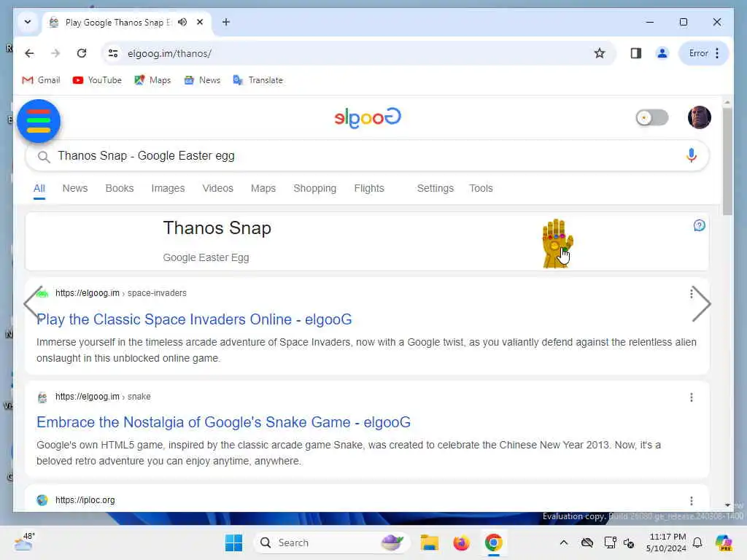The height and width of the screenshot is (560, 747).
Task: Switch to the Videos search tab
Action: [x=217, y=189]
